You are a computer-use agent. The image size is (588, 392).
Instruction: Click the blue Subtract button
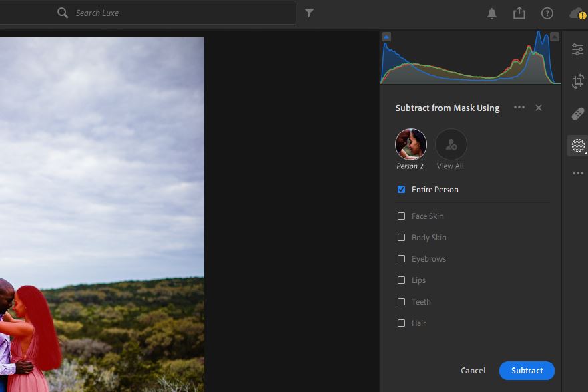tap(527, 371)
